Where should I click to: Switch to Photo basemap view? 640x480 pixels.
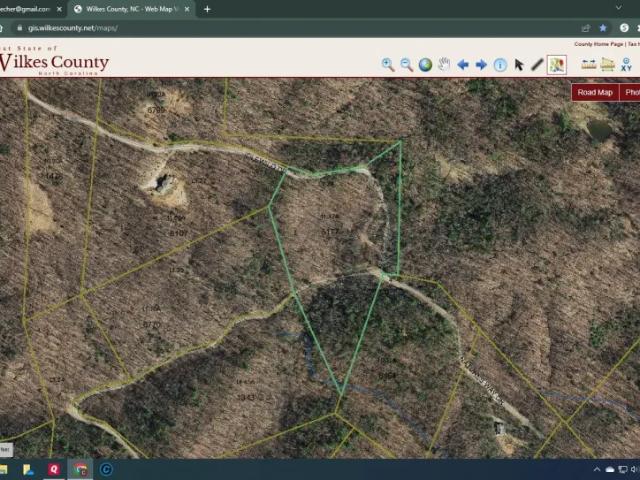[x=631, y=92]
